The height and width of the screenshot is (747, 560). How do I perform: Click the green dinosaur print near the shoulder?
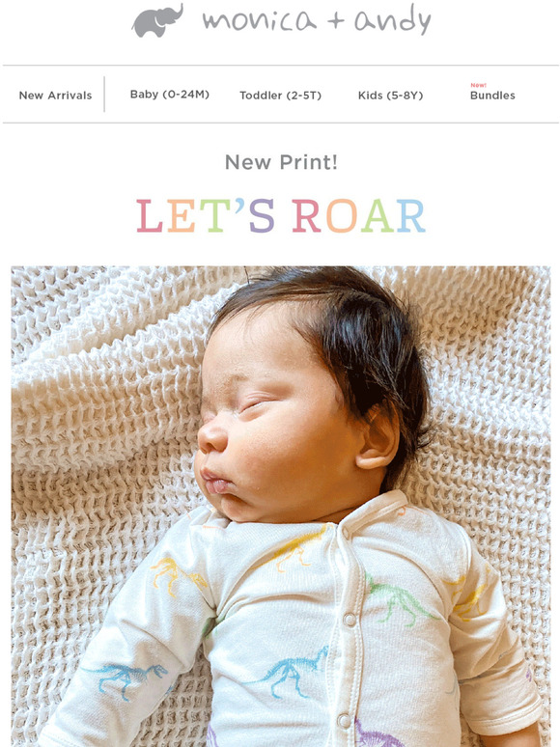click(x=400, y=599)
